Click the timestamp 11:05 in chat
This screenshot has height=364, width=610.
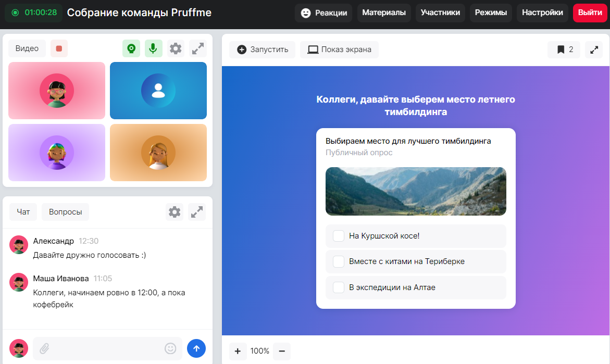click(x=103, y=279)
